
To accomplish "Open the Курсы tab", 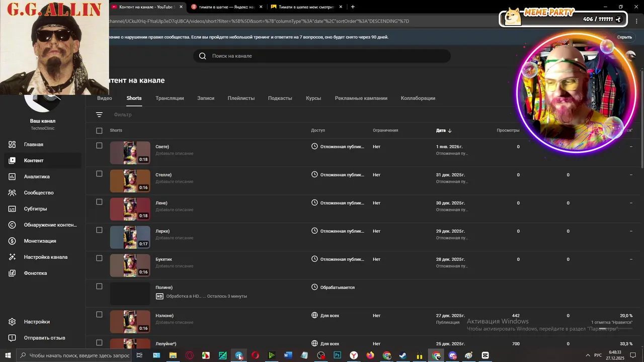I will [313, 98].
